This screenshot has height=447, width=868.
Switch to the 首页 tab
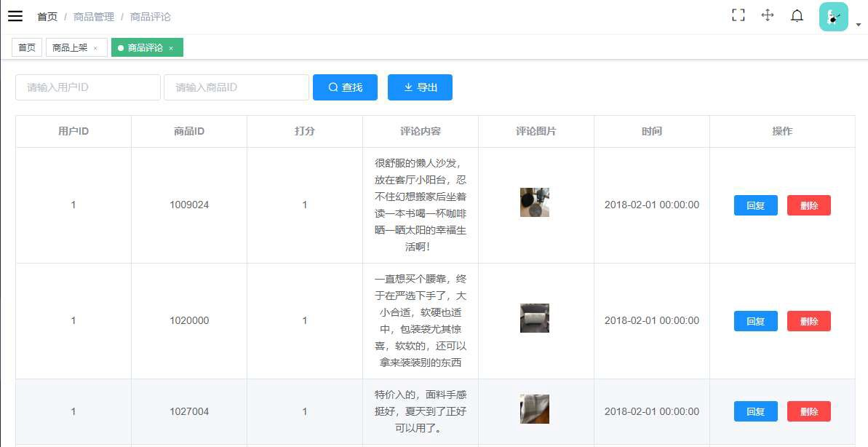coord(27,47)
